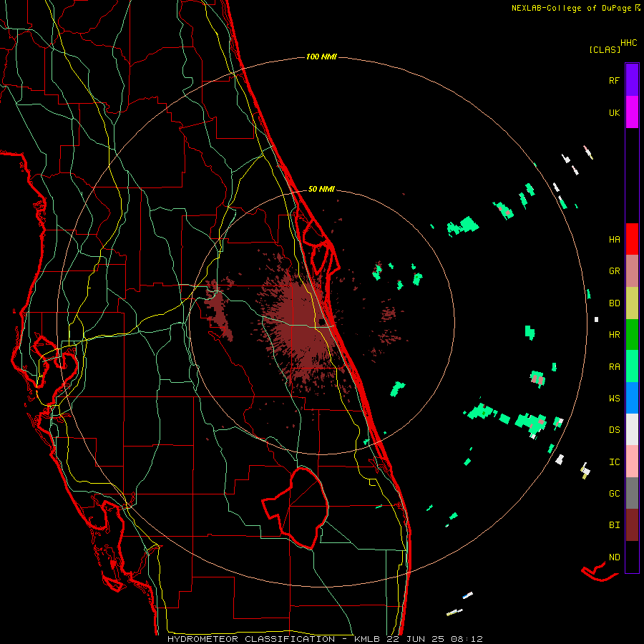Click the ND legend label
The height and width of the screenshot is (644, 644).
coord(614,557)
